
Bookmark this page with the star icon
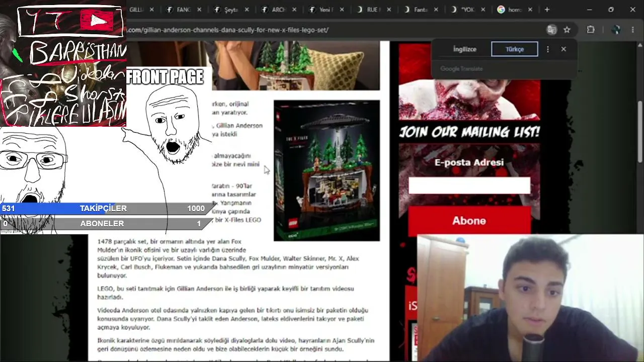(567, 30)
